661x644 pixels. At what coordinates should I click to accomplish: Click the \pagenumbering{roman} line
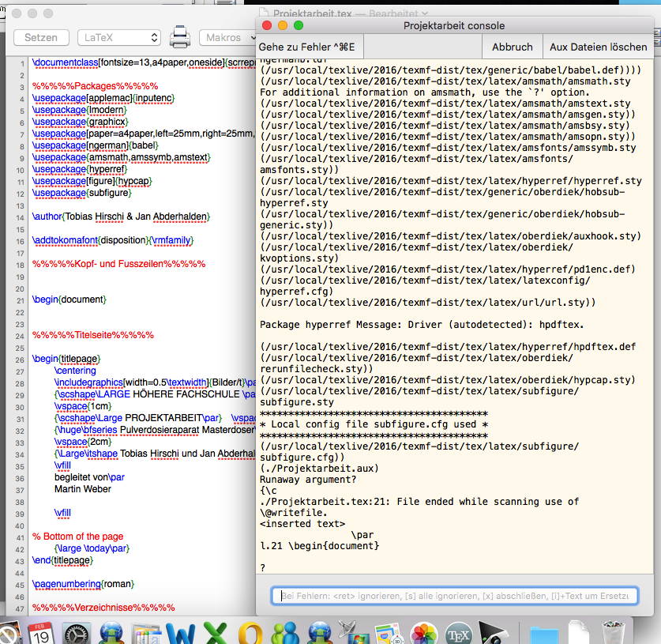click(x=83, y=584)
